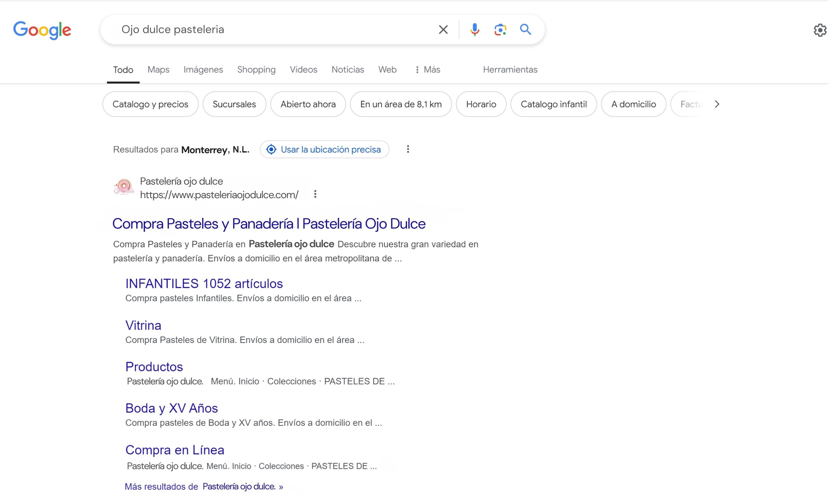This screenshot has width=830, height=504.
Task: Select the Todo tab
Action: (x=123, y=70)
